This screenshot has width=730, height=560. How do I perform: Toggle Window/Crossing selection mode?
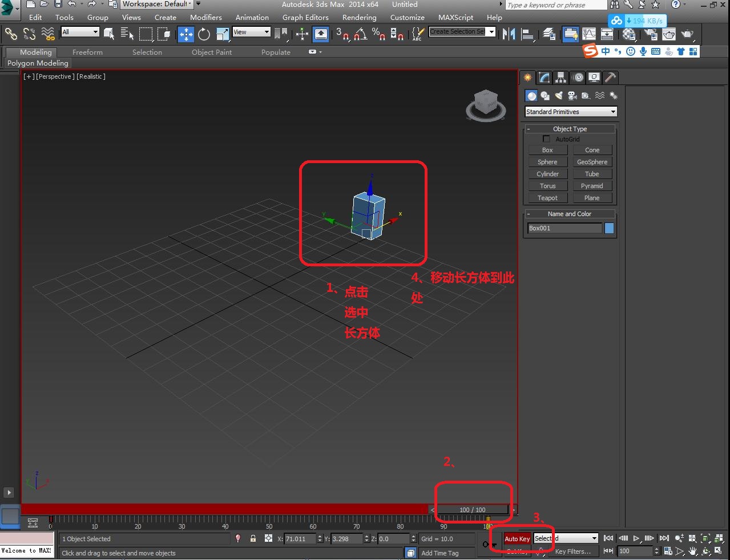[164, 34]
